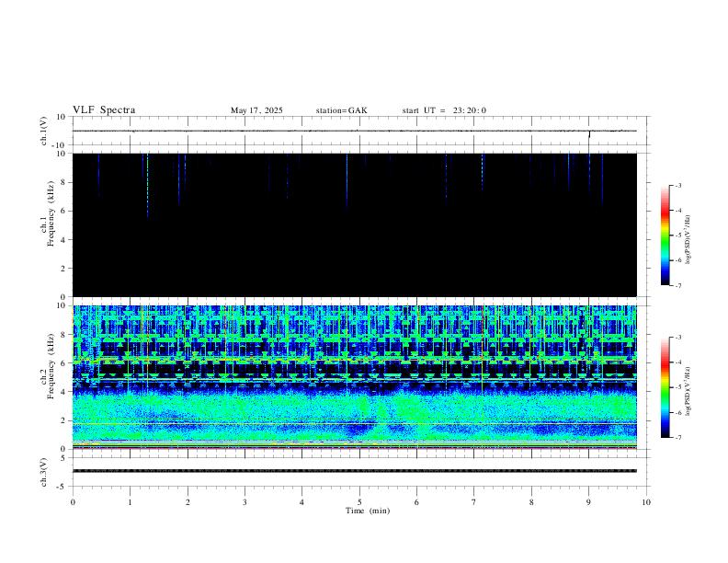Click the 'ch.1(V)' axis label
728x563 pixels.
[44, 131]
